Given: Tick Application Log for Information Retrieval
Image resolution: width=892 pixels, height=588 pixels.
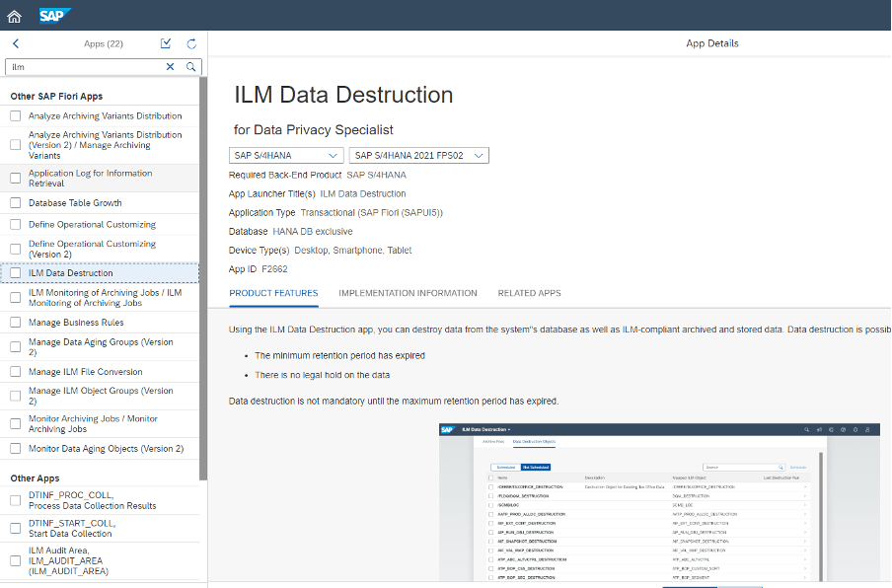Looking at the screenshot, I should click(x=16, y=178).
